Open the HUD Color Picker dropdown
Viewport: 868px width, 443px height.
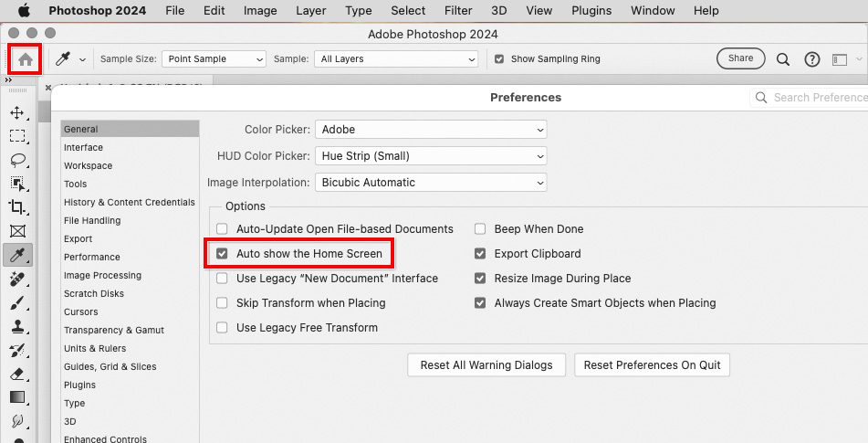[431, 156]
